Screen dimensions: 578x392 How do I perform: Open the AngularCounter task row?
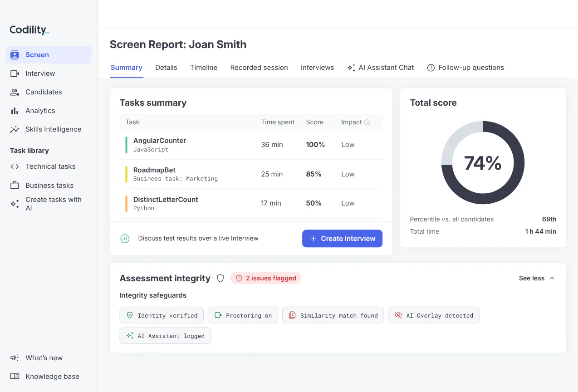tap(251, 145)
